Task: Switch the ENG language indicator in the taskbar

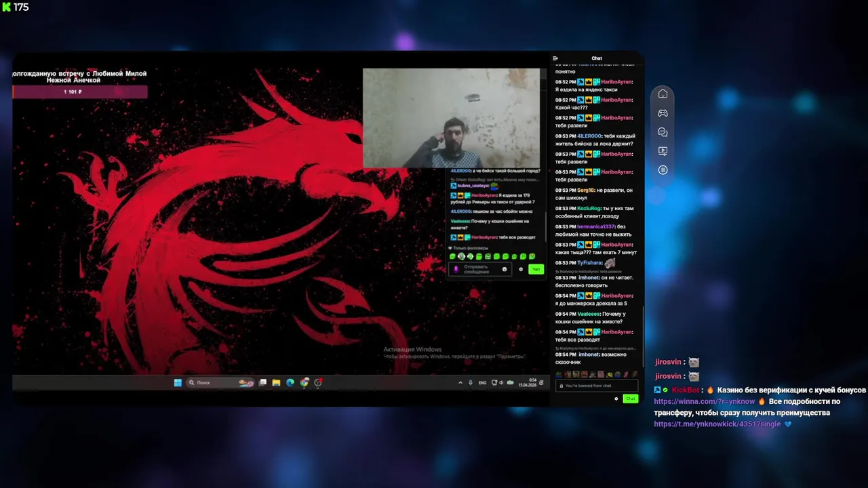Action: [483, 383]
